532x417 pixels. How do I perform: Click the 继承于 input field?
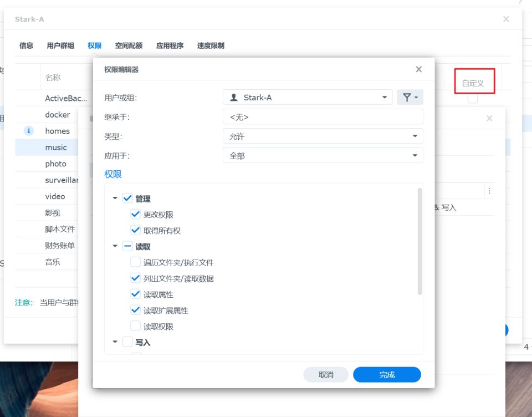click(323, 117)
